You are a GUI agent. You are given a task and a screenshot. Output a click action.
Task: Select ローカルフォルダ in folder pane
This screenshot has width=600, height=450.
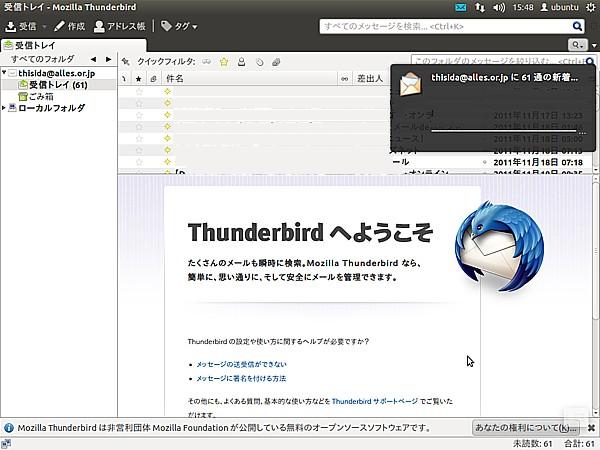point(51,108)
